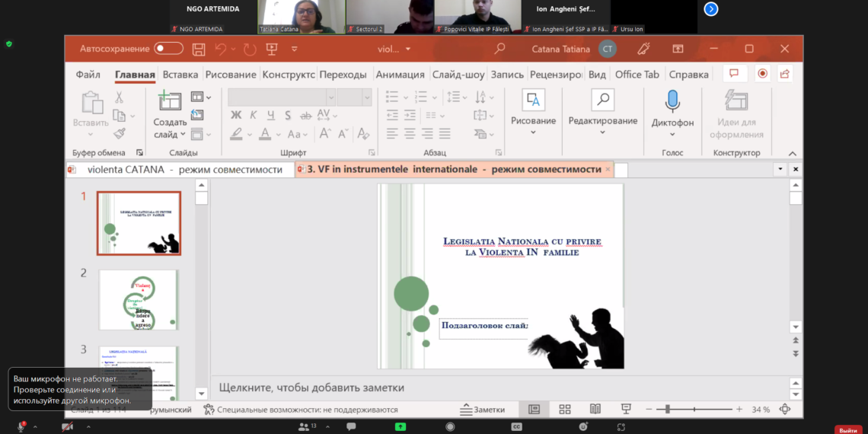This screenshot has width=868, height=434.
Task: Open bullets list dropdown arrow
Action: pos(406,97)
